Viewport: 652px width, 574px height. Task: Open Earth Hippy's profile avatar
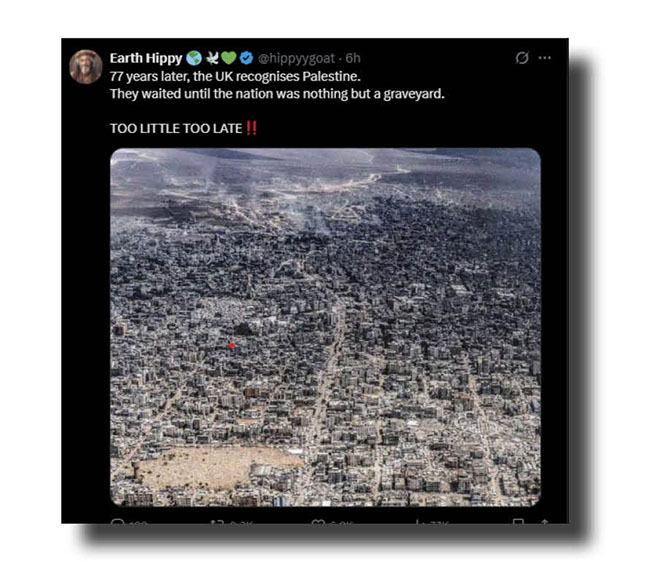86,67
